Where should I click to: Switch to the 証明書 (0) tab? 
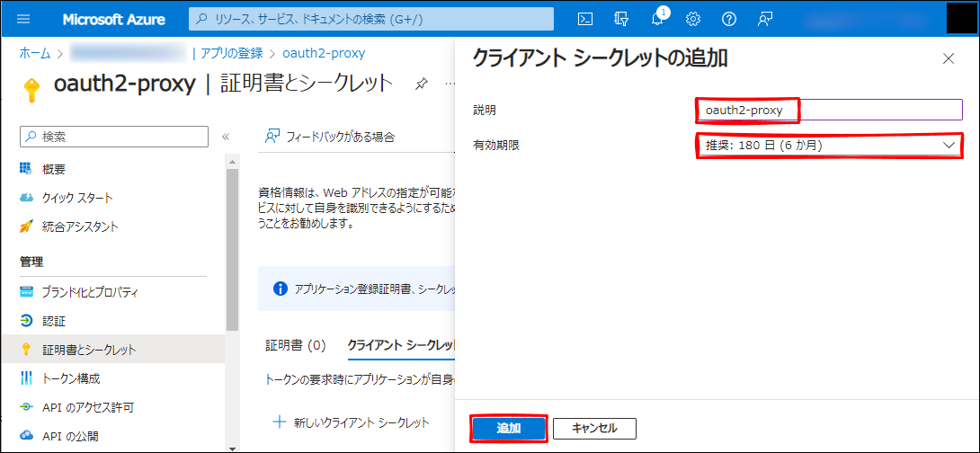pyautogui.click(x=296, y=345)
